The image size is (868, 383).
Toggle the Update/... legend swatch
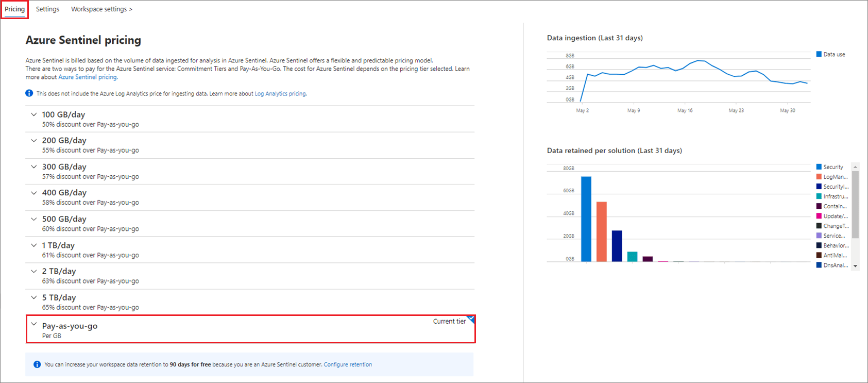point(819,216)
